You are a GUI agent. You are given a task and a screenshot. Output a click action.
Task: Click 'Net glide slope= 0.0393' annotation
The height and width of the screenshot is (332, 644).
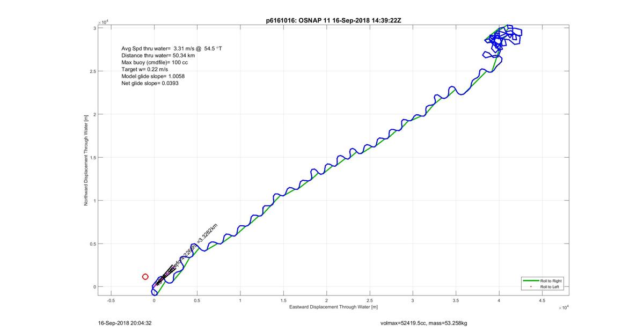150,83
